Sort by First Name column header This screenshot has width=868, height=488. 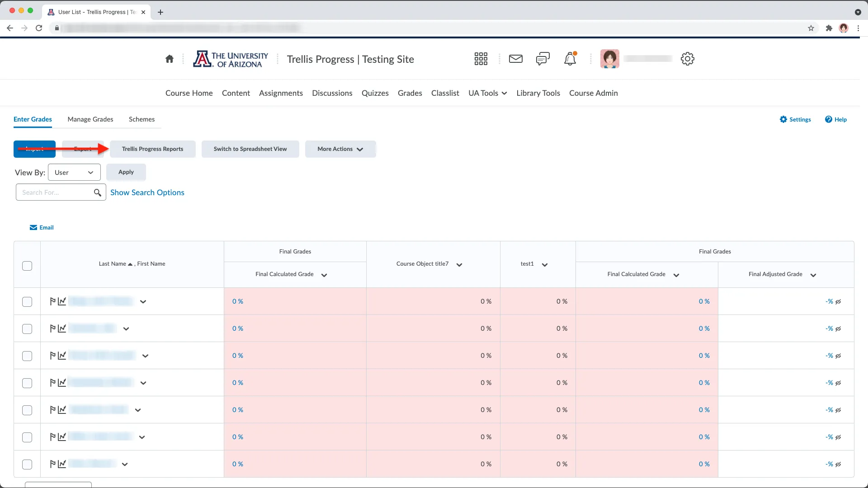click(151, 264)
